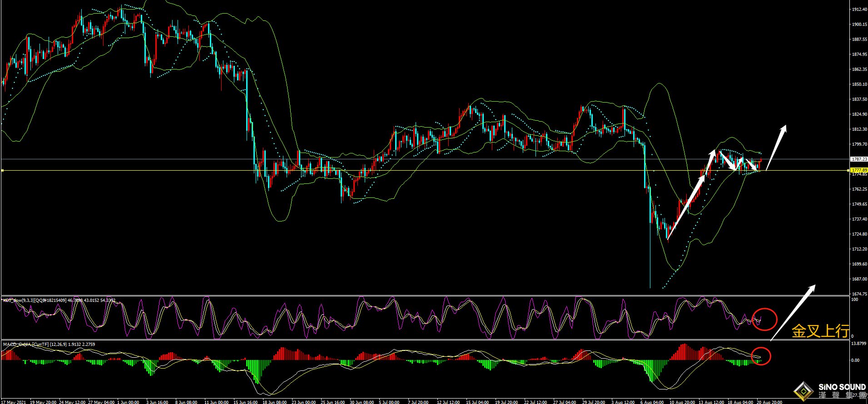This screenshot has height=404, width=868.
Task: Click the 1824.90 price scale label
Action: click(859, 114)
